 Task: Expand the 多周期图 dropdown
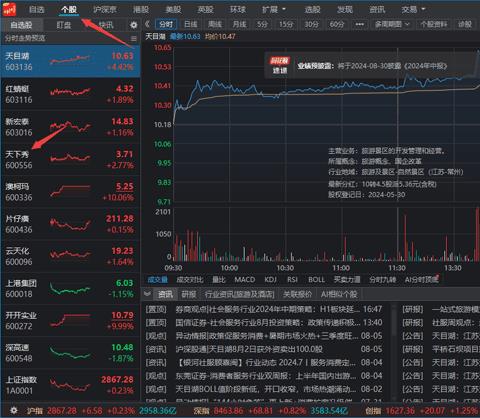click(x=392, y=24)
